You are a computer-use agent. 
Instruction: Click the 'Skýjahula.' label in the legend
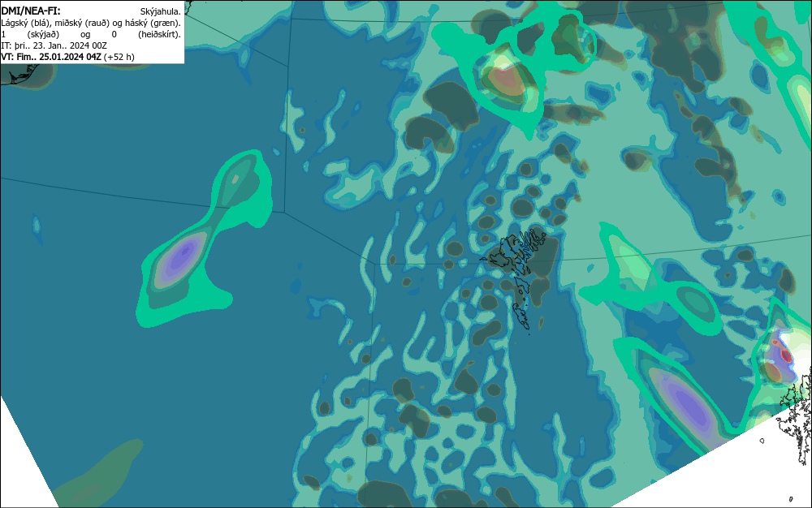click(x=161, y=11)
